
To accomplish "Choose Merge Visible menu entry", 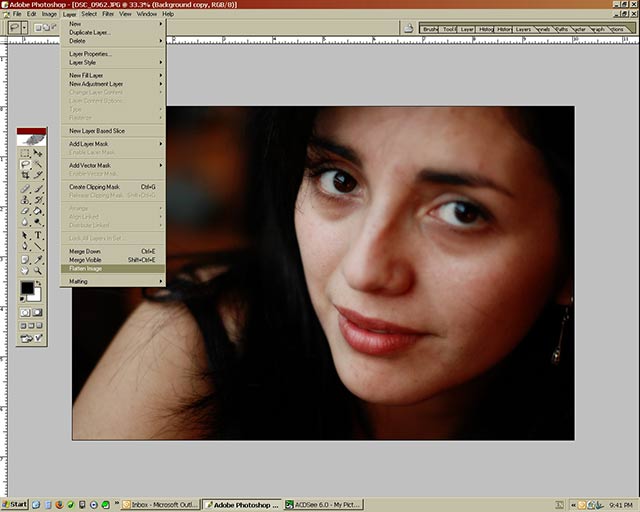I will (113, 260).
